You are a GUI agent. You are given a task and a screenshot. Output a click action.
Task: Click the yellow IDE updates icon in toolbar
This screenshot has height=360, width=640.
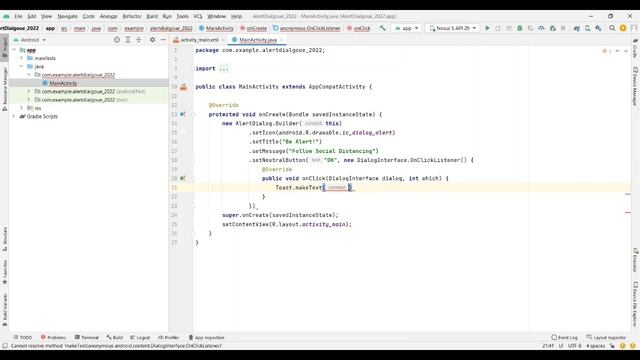[623, 28]
